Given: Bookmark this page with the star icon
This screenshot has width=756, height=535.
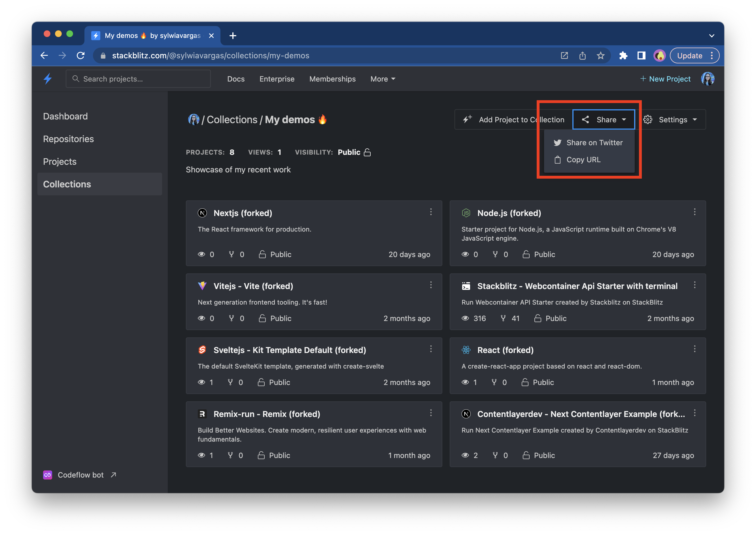Looking at the screenshot, I should tap(600, 56).
